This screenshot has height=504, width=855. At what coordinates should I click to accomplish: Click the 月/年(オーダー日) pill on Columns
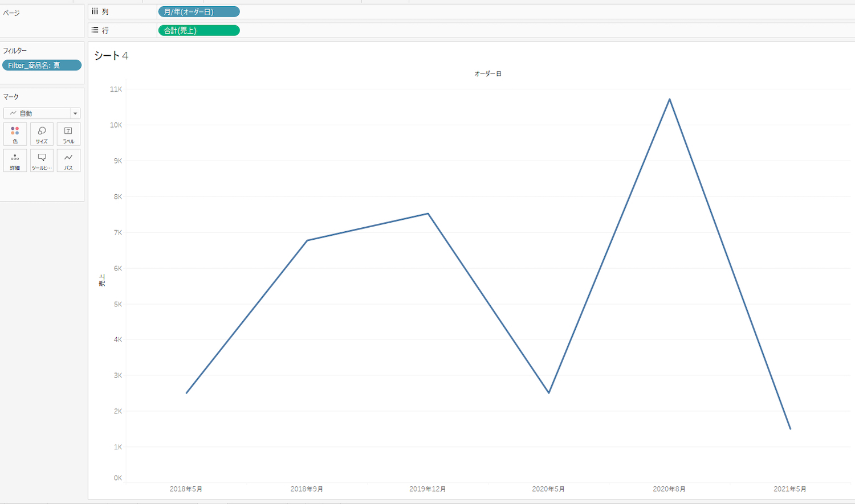coord(198,11)
